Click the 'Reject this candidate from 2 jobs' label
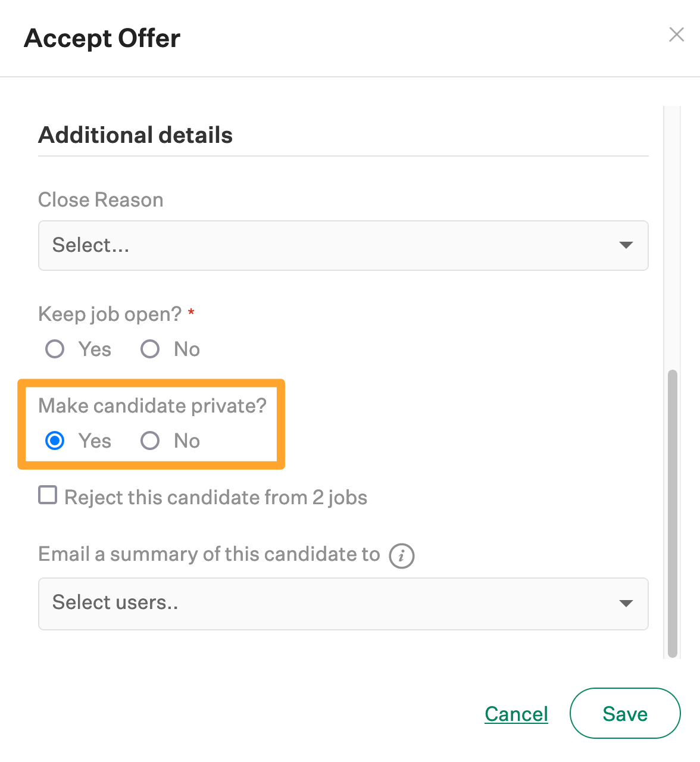The width and height of the screenshot is (700, 762). coord(215,497)
